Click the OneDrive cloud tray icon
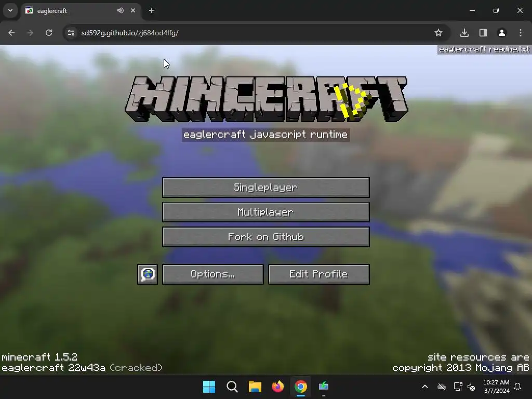532x399 pixels. click(x=442, y=387)
